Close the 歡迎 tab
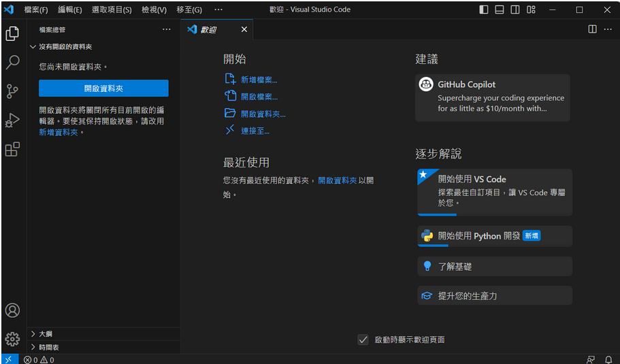The width and height of the screenshot is (620, 364). [244, 29]
